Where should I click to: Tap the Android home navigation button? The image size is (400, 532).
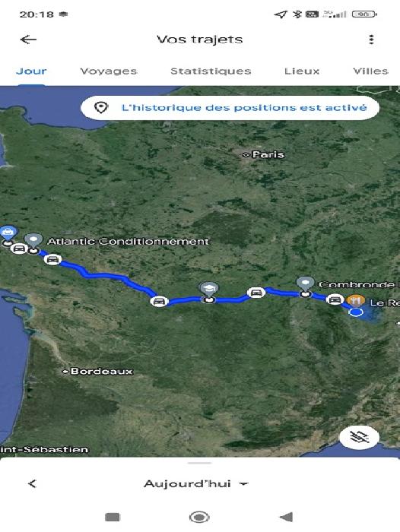[199, 517]
